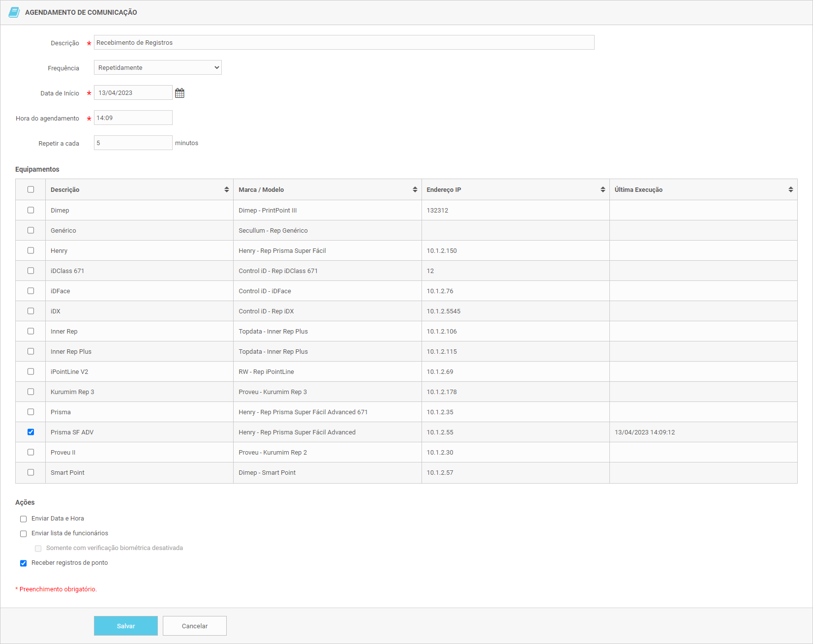Disable Receber registros de ponto
This screenshot has width=813, height=644.
coord(23,563)
